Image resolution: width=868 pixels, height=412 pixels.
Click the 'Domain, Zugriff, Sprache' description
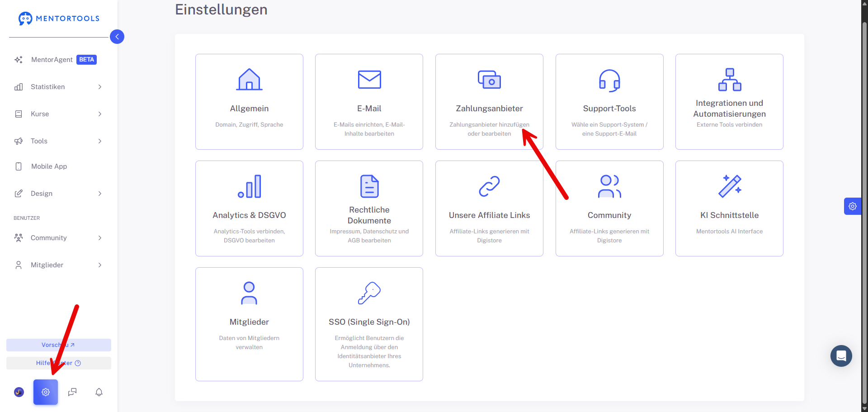pyautogui.click(x=249, y=125)
